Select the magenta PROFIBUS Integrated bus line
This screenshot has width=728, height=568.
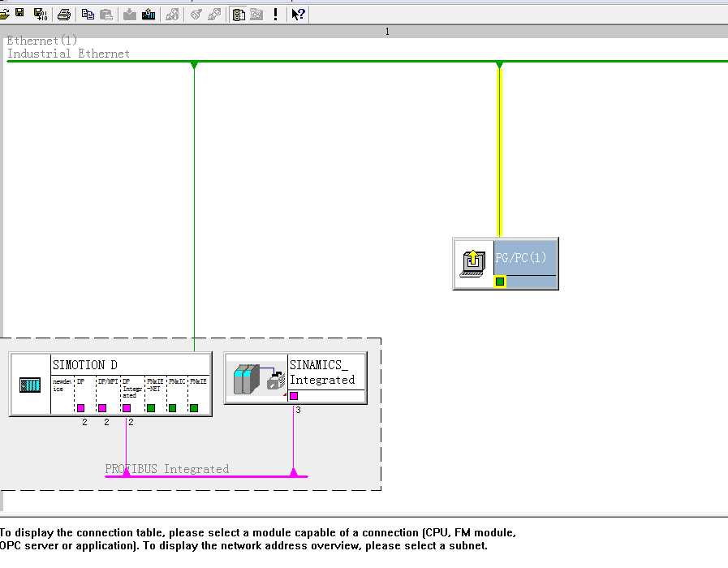point(207,476)
